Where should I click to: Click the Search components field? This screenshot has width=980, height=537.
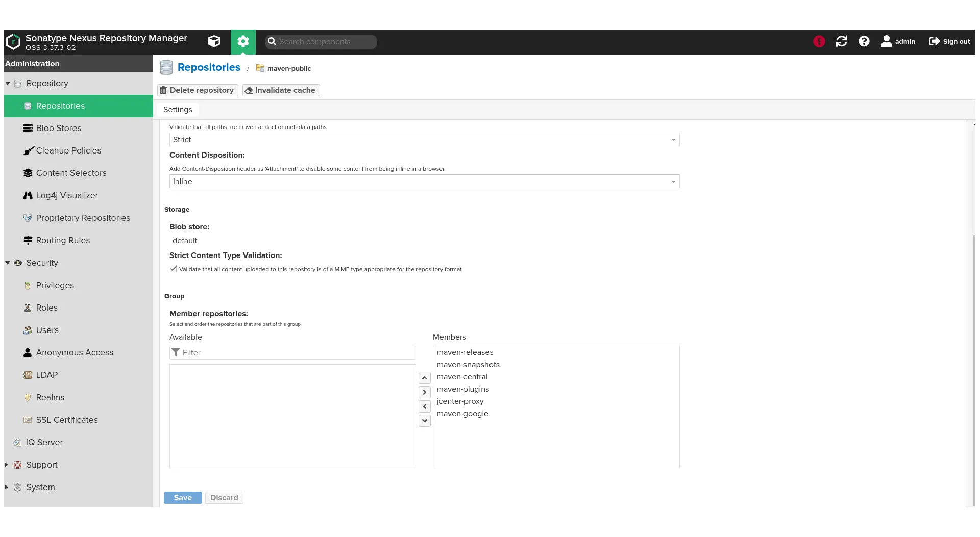point(321,42)
